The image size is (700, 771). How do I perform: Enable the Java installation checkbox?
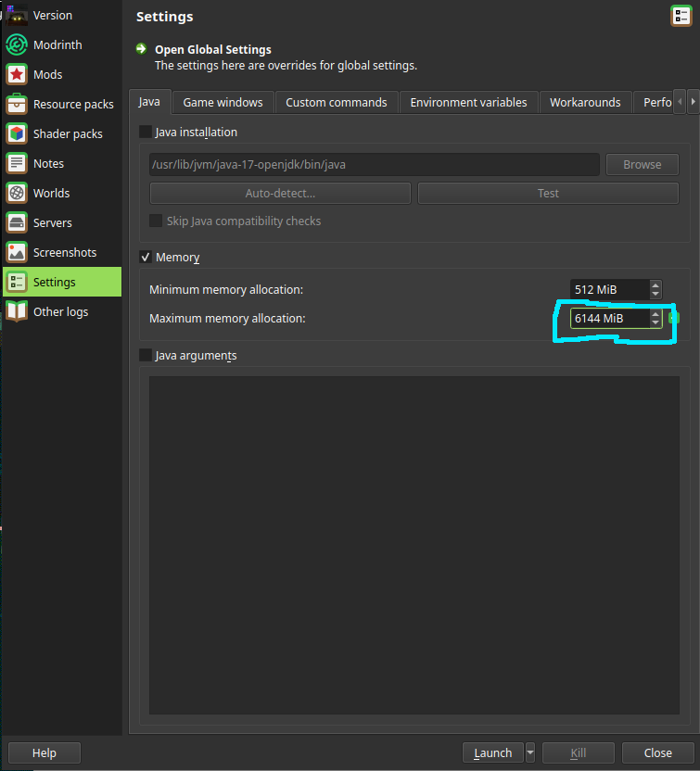(146, 133)
